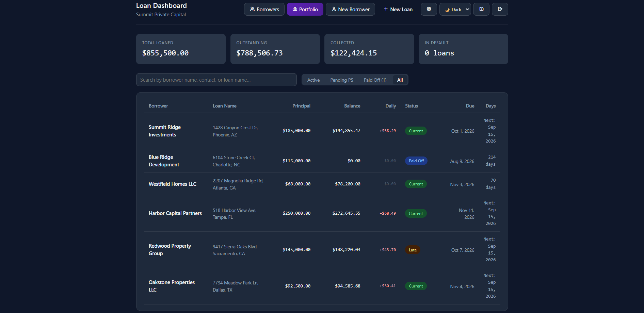Open Blue Ridge Development borrower row

coord(322,161)
